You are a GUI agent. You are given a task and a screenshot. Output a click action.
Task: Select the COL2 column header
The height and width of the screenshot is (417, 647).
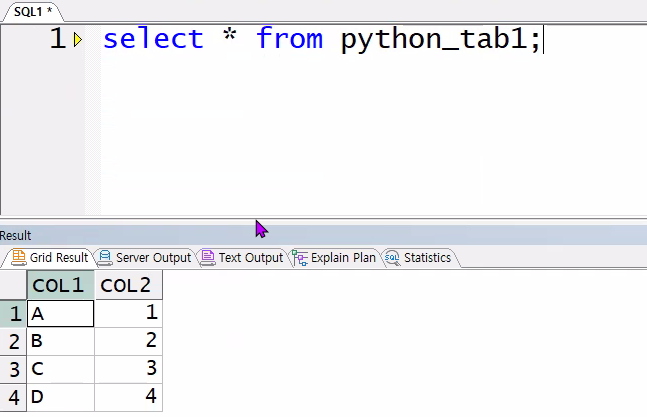[x=128, y=285]
